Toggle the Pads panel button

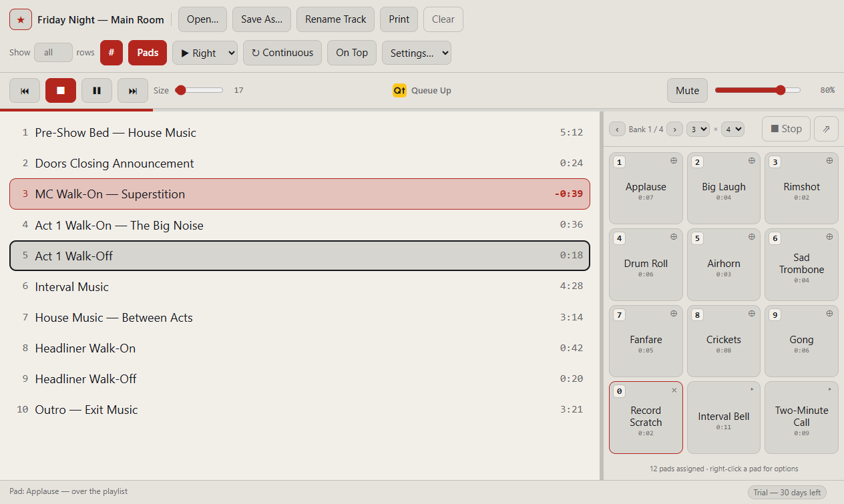[x=148, y=53]
